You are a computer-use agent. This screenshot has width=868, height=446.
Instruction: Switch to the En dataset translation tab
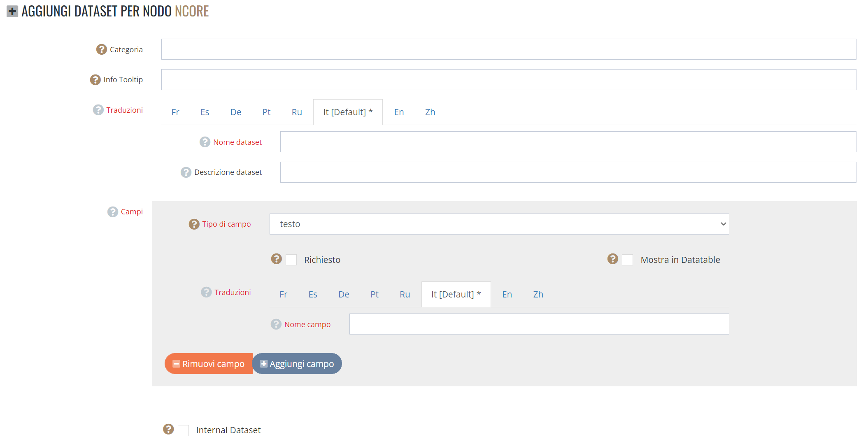coord(399,112)
